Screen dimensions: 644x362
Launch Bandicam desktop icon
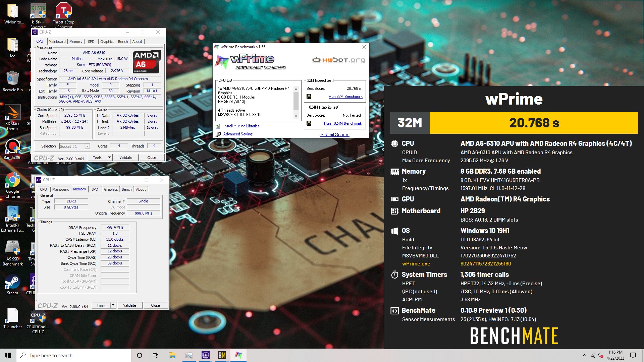click(12, 149)
